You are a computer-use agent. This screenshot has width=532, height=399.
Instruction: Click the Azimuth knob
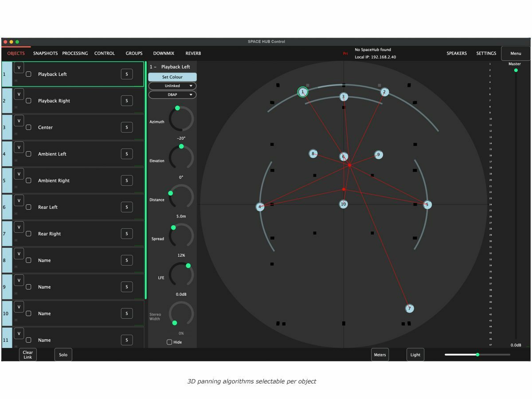181,119
